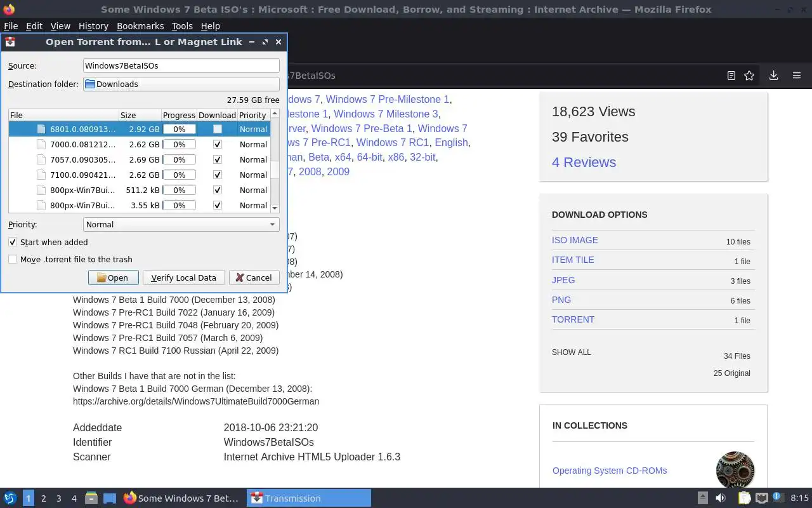
Task: Open the Firefox hamburger menu
Action: 797,76
